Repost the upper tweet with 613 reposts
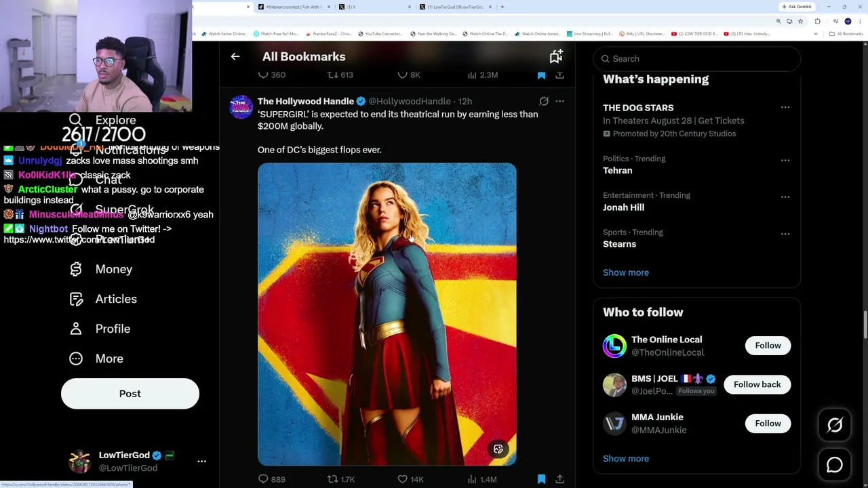Image resolution: width=868 pixels, height=488 pixels. pyautogui.click(x=340, y=75)
